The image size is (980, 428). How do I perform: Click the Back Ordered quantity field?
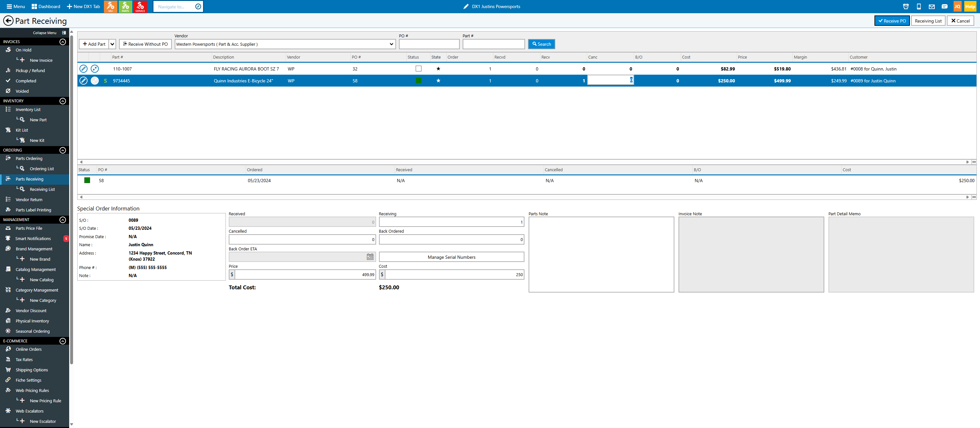pyautogui.click(x=451, y=240)
